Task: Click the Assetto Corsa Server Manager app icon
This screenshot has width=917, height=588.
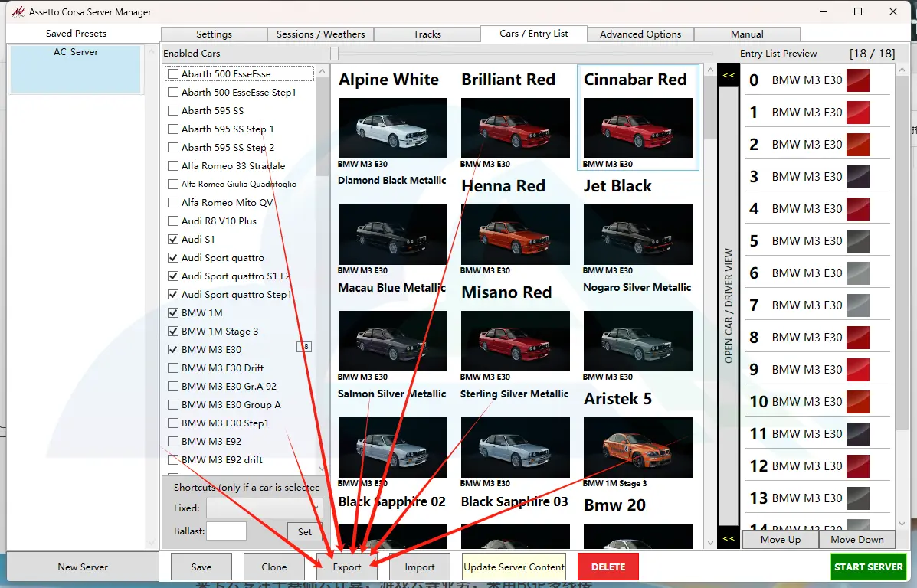Action: (x=18, y=11)
